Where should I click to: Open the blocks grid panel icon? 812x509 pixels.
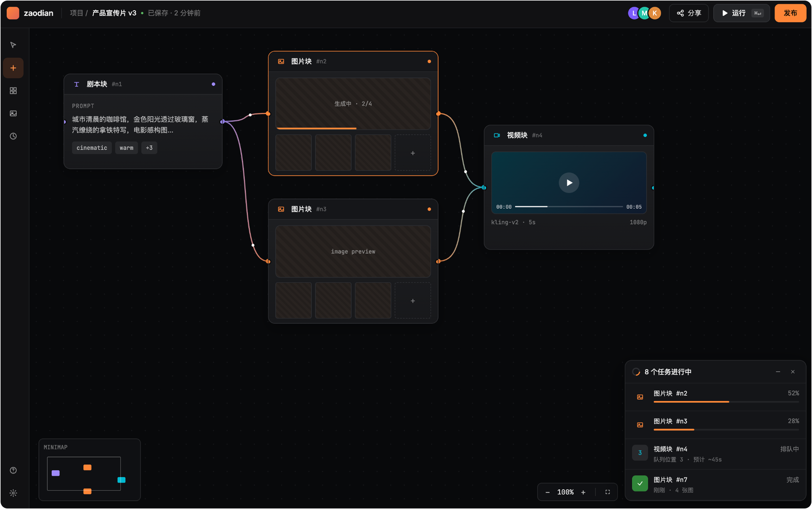point(13,90)
